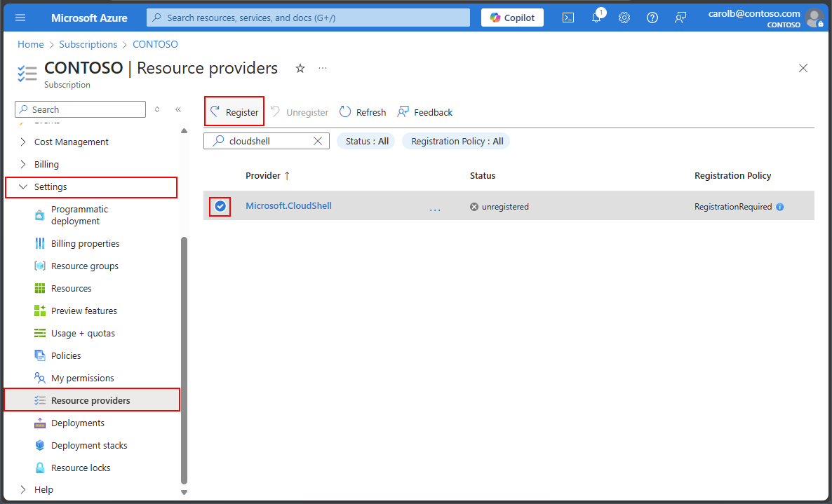The width and height of the screenshot is (832, 504).
Task: Open the Registration Policy: All filter
Action: tap(455, 141)
